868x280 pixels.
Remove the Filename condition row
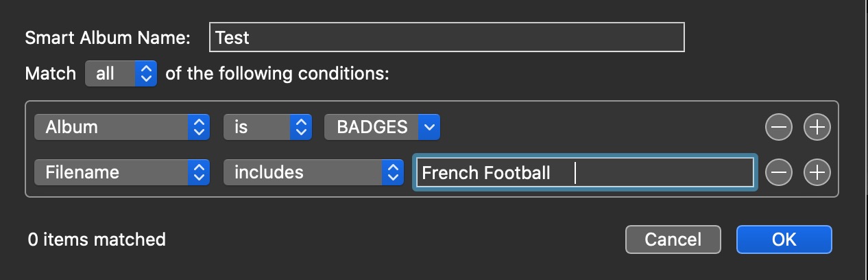779,172
